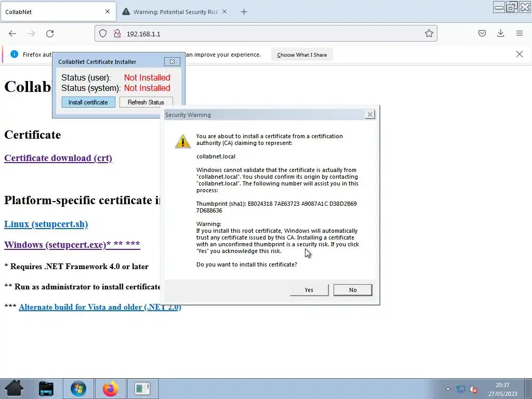Click Install certificate button

coord(88,102)
